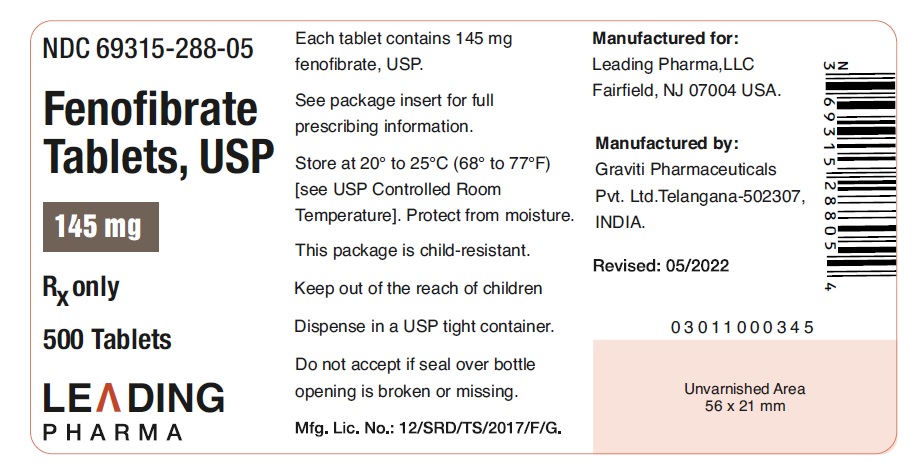This screenshot has width=916, height=469.
Task: Select the Keep out of reach of children text
Action: tap(418, 289)
